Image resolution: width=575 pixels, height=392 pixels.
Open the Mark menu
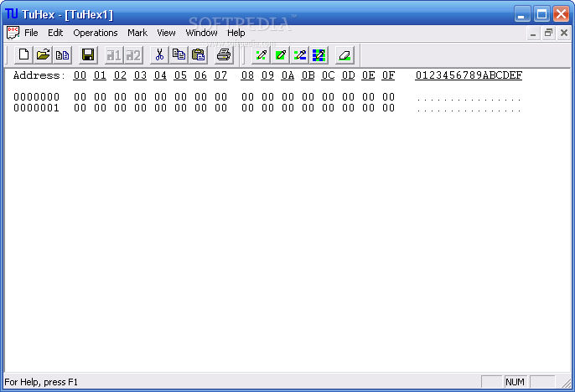(x=137, y=33)
